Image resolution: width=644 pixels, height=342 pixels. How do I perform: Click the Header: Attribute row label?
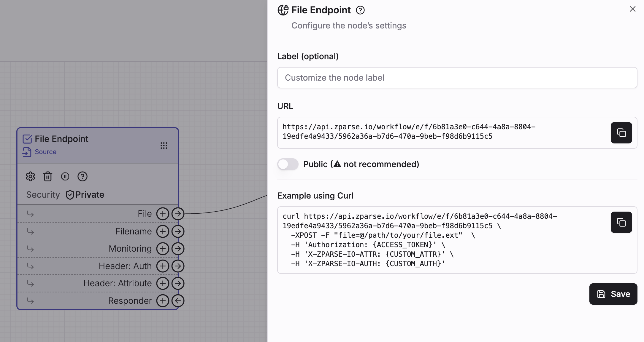tap(118, 283)
